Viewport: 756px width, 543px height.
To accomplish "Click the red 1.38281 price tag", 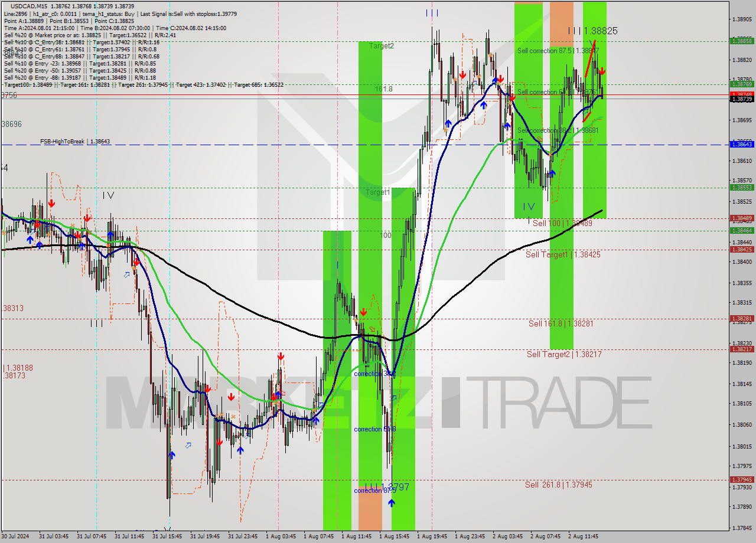I will 741,318.
